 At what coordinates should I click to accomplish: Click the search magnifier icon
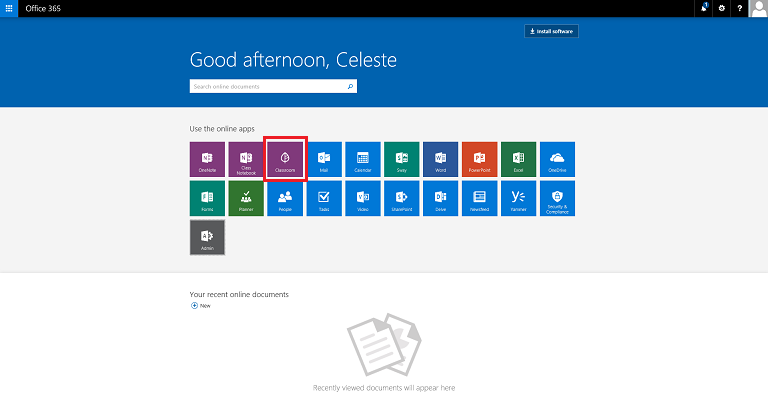point(350,86)
